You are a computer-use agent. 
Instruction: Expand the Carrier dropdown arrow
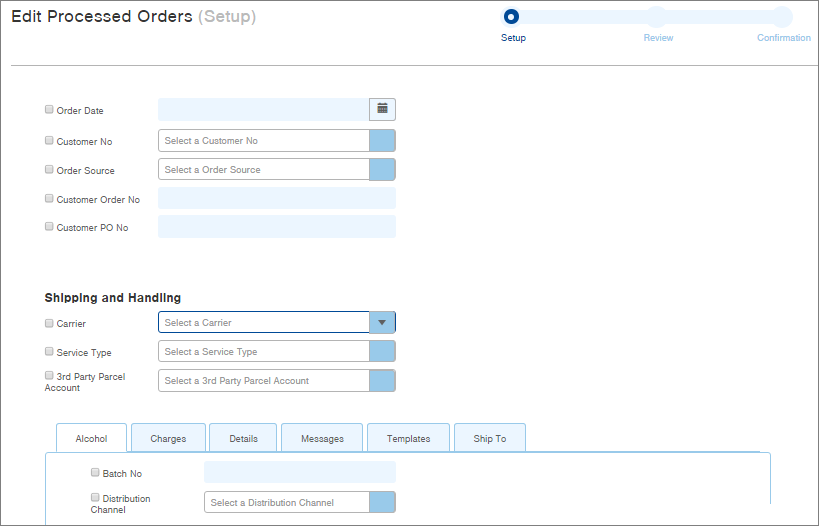pyautogui.click(x=382, y=322)
